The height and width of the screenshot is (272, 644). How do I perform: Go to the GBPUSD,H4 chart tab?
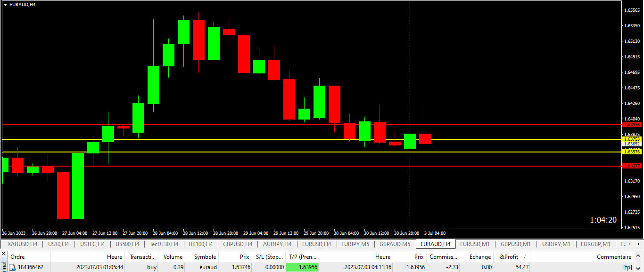click(x=237, y=244)
